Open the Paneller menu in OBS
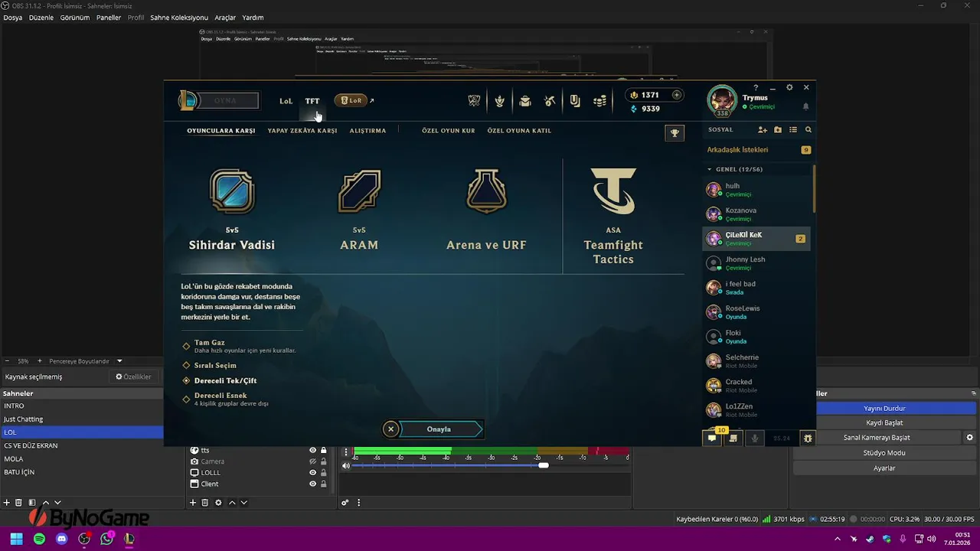The image size is (980, 551). click(109, 18)
